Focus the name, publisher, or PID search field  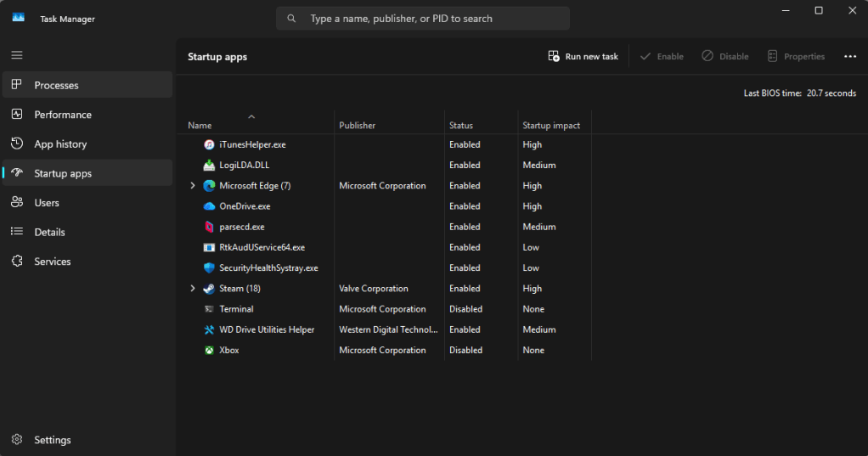pyautogui.click(x=423, y=19)
